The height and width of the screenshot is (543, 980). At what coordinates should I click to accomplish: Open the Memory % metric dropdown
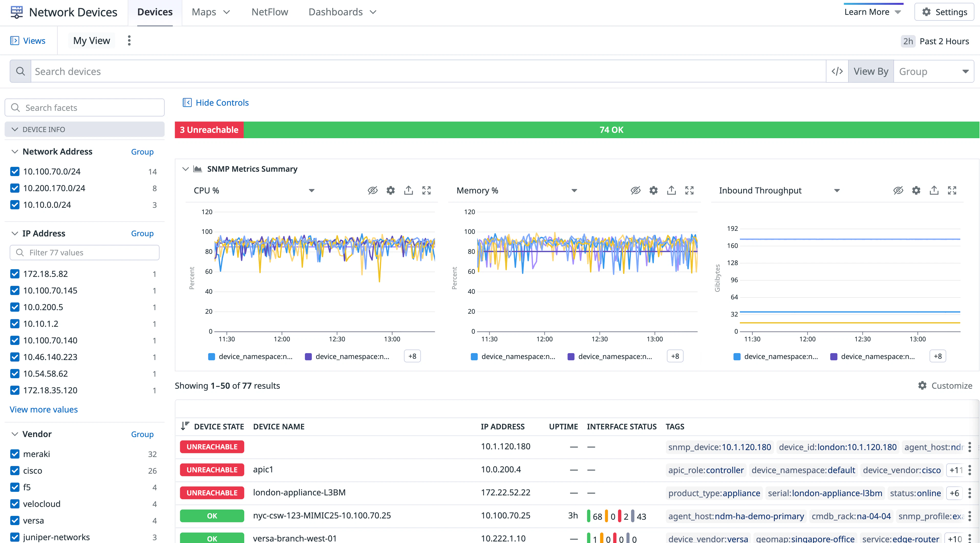pos(574,190)
